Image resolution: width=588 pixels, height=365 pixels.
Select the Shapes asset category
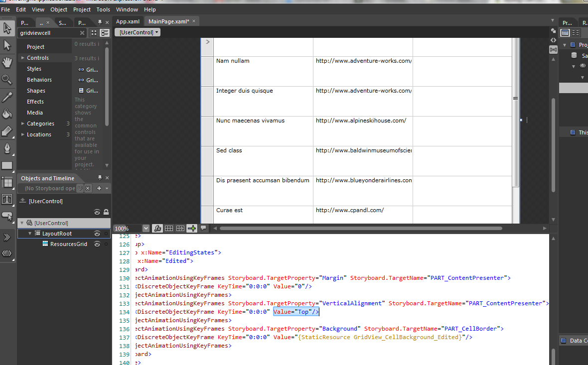(x=36, y=91)
